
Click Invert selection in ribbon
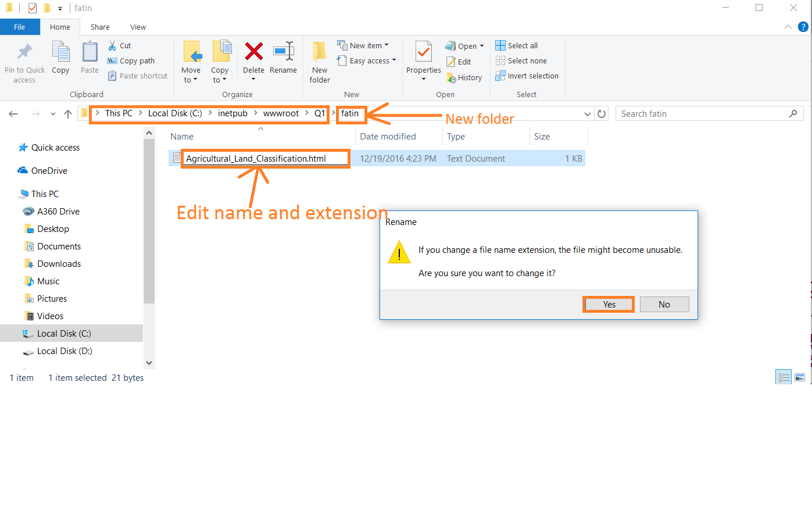[527, 76]
